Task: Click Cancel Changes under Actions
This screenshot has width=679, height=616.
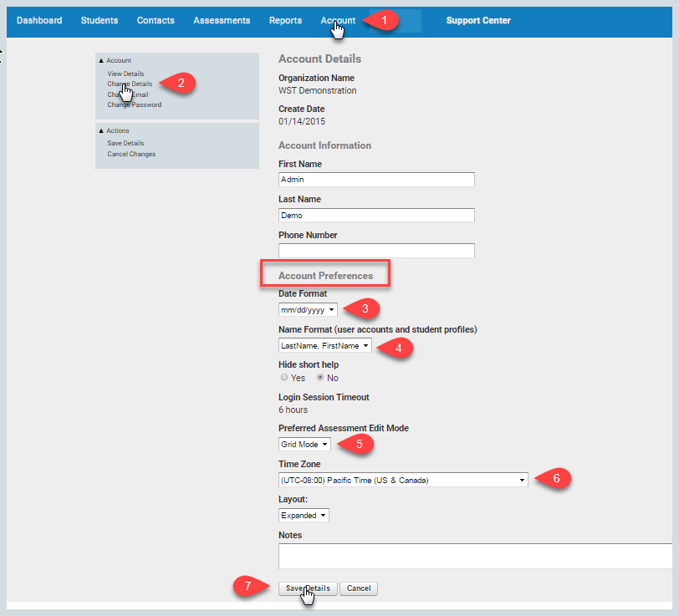Action: pos(131,154)
